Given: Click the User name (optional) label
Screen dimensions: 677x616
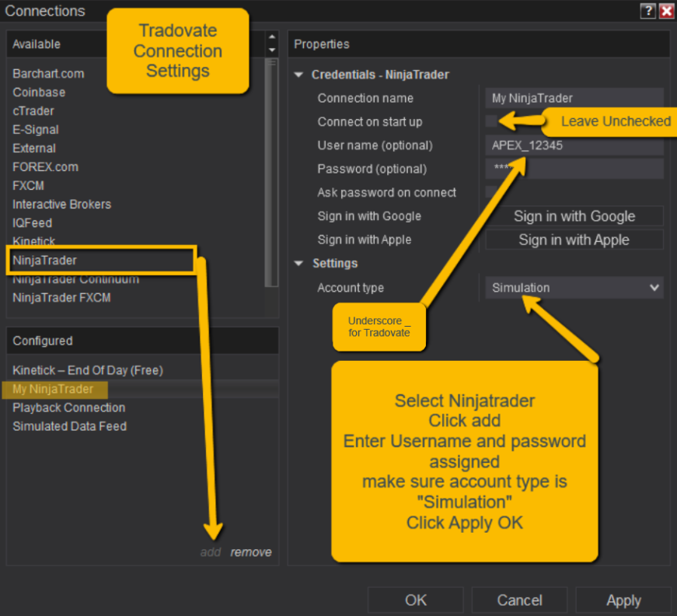Looking at the screenshot, I should point(375,145).
